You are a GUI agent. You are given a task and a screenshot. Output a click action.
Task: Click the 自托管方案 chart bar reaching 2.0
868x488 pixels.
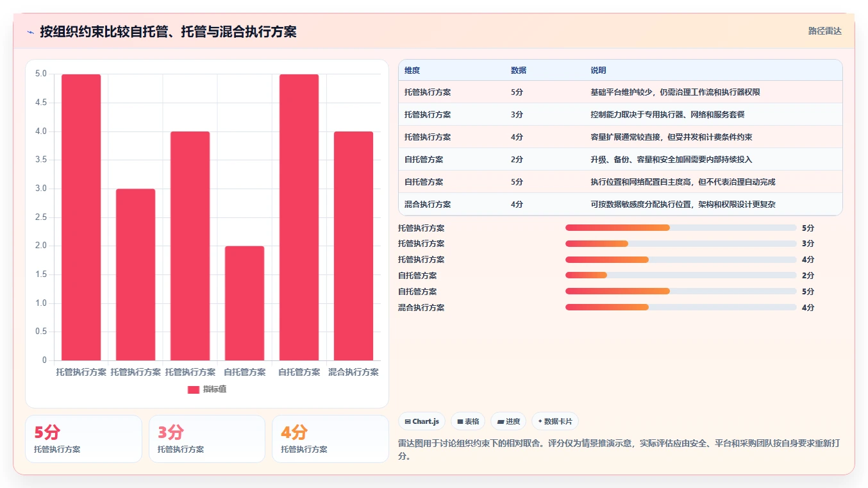[245, 303]
